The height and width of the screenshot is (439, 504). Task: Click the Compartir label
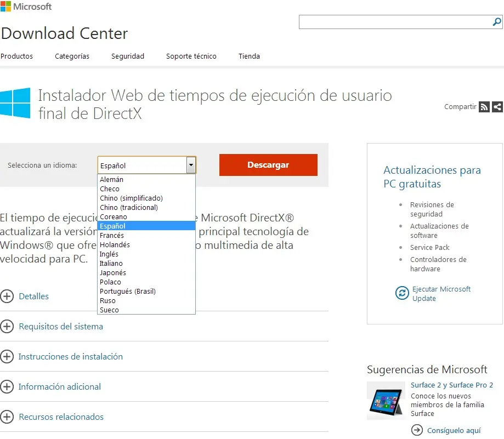(460, 107)
